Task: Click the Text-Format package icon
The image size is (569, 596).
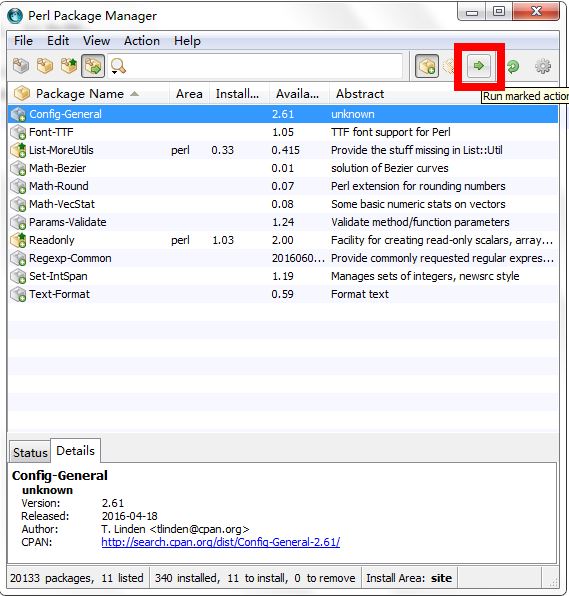Action: (18, 294)
